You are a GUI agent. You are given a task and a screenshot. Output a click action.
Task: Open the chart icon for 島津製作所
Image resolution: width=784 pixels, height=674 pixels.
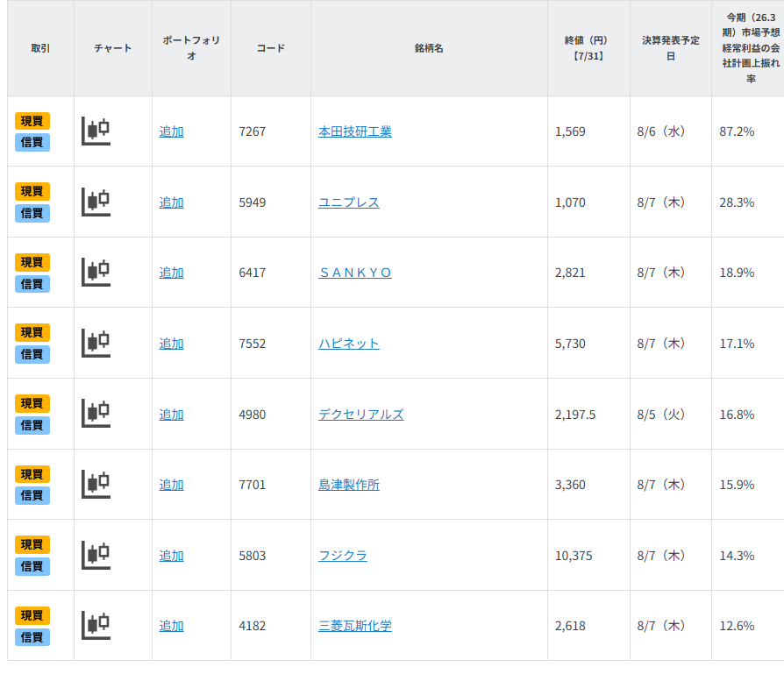[x=96, y=484]
